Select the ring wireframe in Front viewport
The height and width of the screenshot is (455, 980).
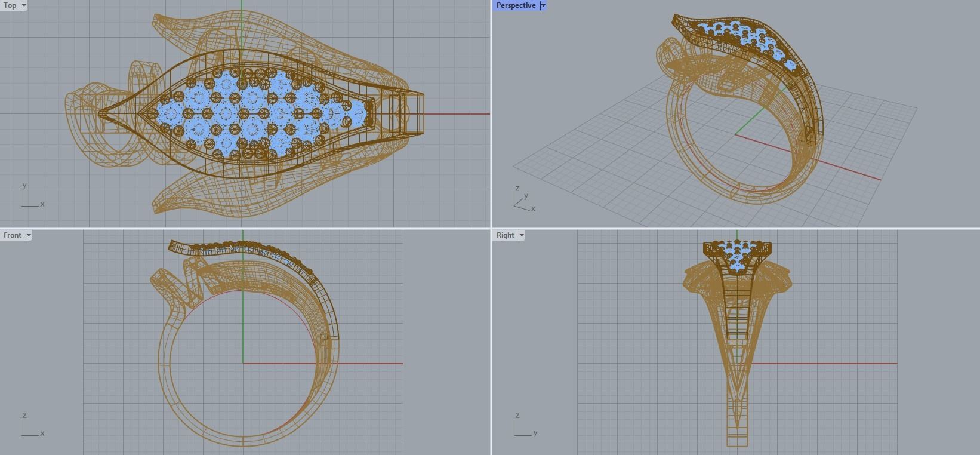tap(245, 343)
